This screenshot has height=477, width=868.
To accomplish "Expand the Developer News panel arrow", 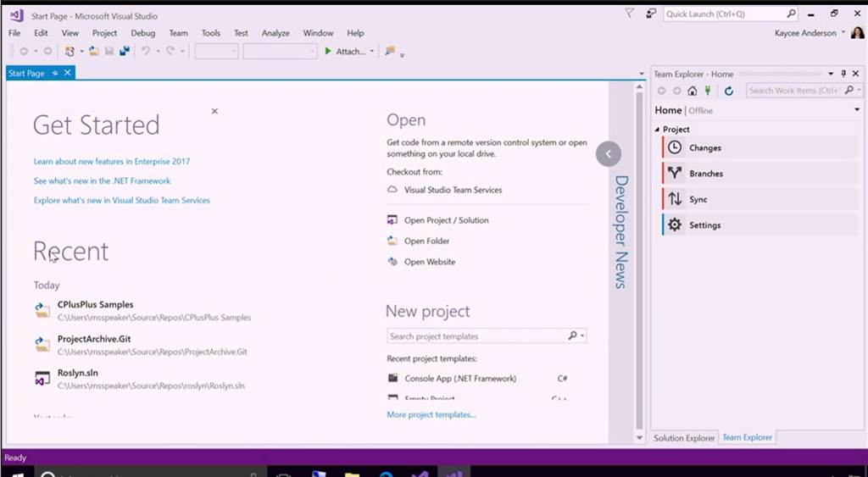I will [x=608, y=153].
